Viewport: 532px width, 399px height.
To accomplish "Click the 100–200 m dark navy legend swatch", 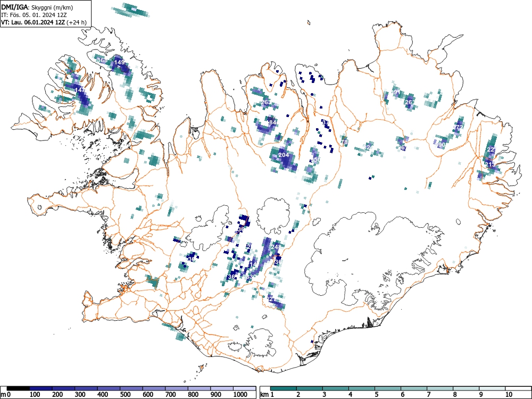I will 41,388.
